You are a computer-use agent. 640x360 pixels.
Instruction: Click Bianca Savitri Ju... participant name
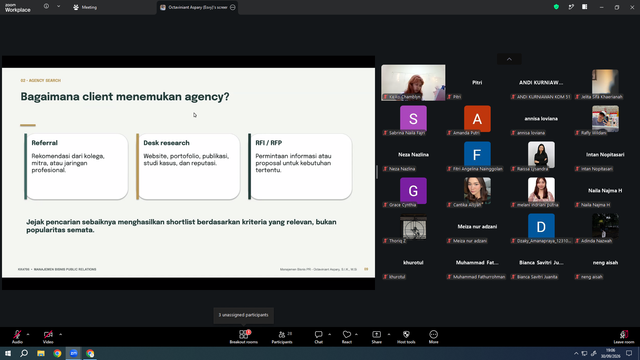pos(541,262)
